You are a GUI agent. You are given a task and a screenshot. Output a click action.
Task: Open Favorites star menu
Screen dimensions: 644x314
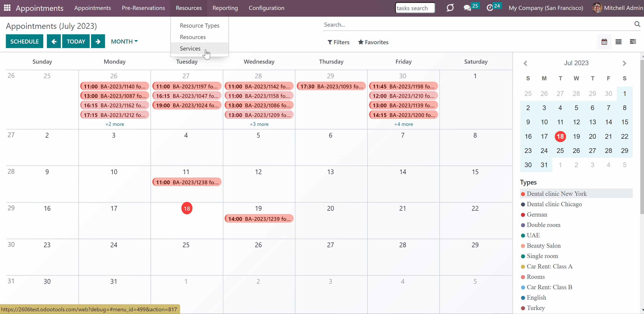[373, 42]
